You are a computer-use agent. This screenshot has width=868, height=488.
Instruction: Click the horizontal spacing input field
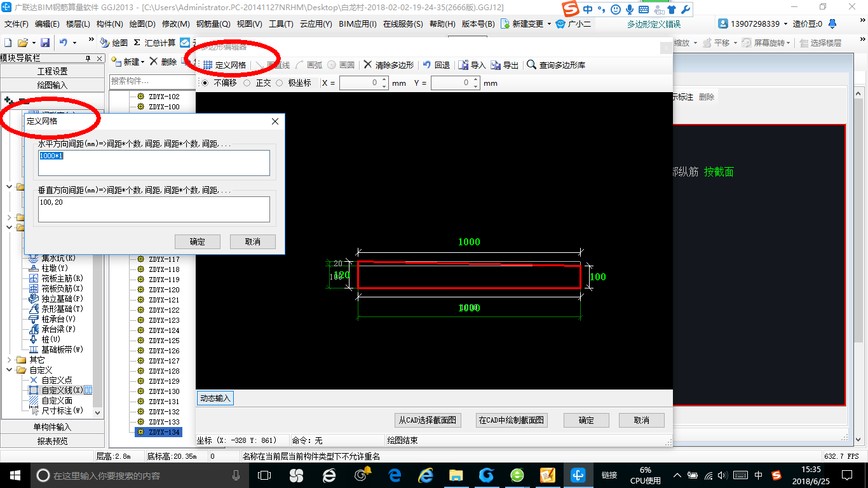tap(154, 163)
